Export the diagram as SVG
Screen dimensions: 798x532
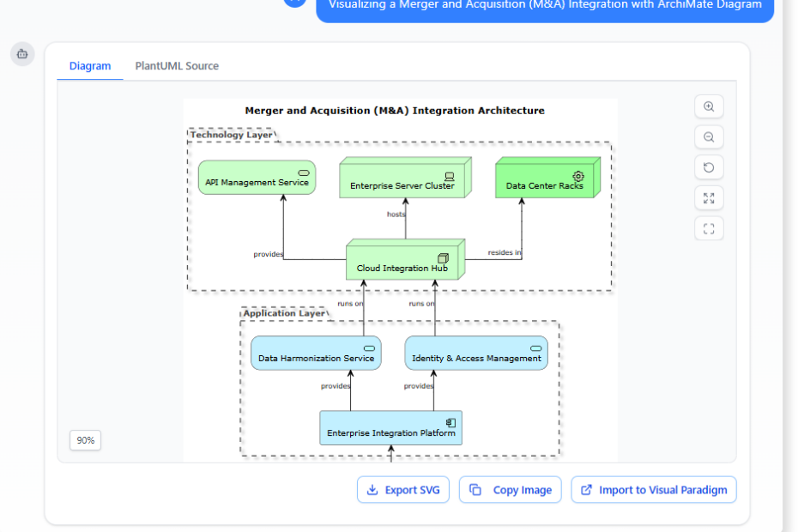(x=402, y=489)
